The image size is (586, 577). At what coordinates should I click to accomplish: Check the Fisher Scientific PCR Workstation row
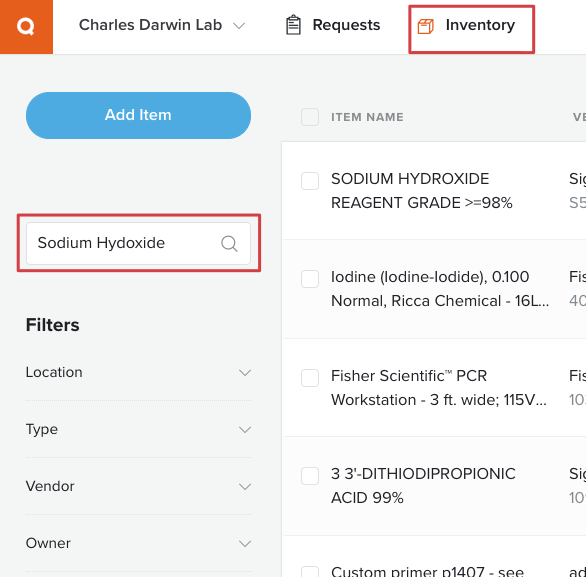pos(310,378)
